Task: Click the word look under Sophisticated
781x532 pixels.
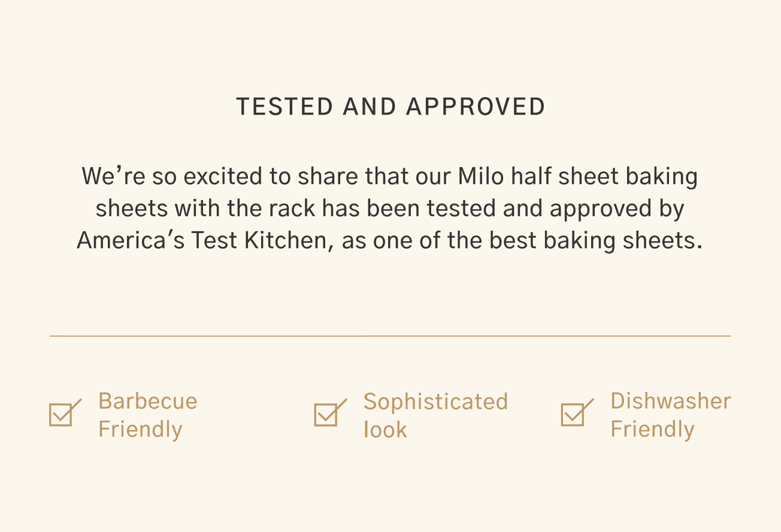Action: (385, 430)
